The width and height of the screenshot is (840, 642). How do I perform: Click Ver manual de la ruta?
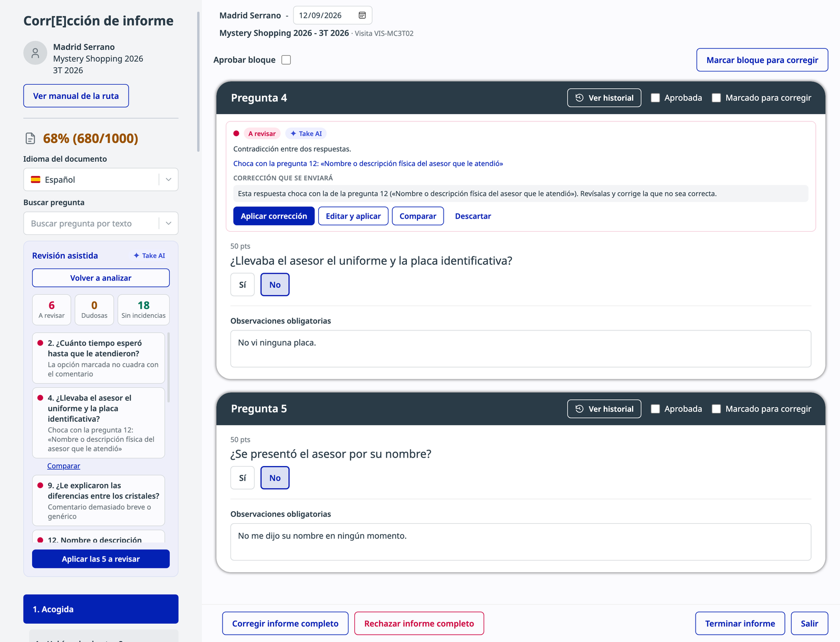[x=76, y=96]
